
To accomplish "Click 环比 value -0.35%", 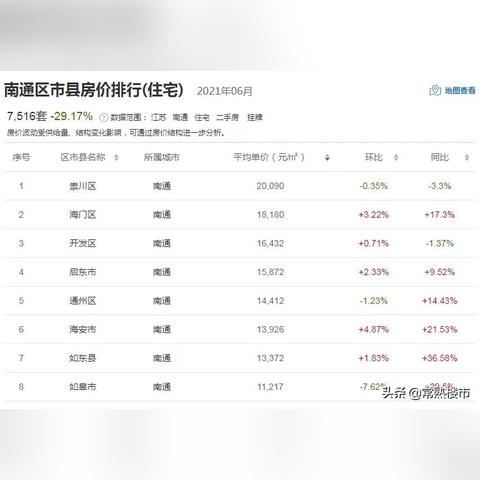I will click(x=374, y=186).
